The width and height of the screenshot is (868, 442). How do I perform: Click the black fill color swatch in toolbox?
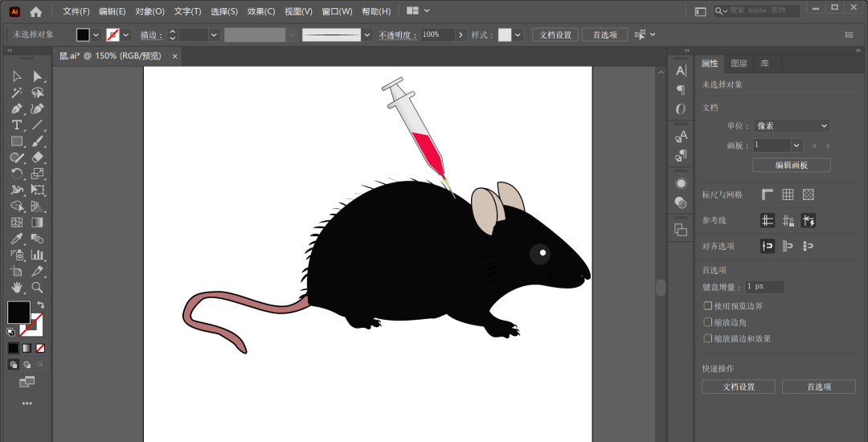18,312
